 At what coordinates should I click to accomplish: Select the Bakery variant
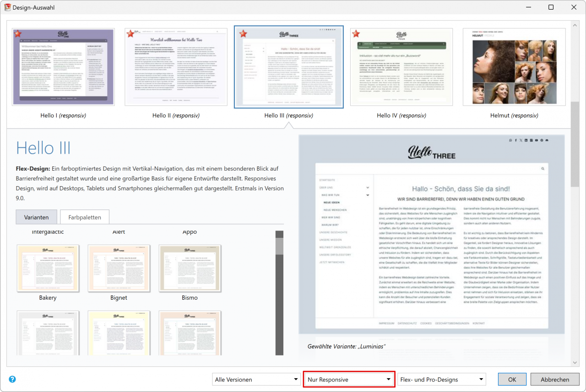[48, 268]
